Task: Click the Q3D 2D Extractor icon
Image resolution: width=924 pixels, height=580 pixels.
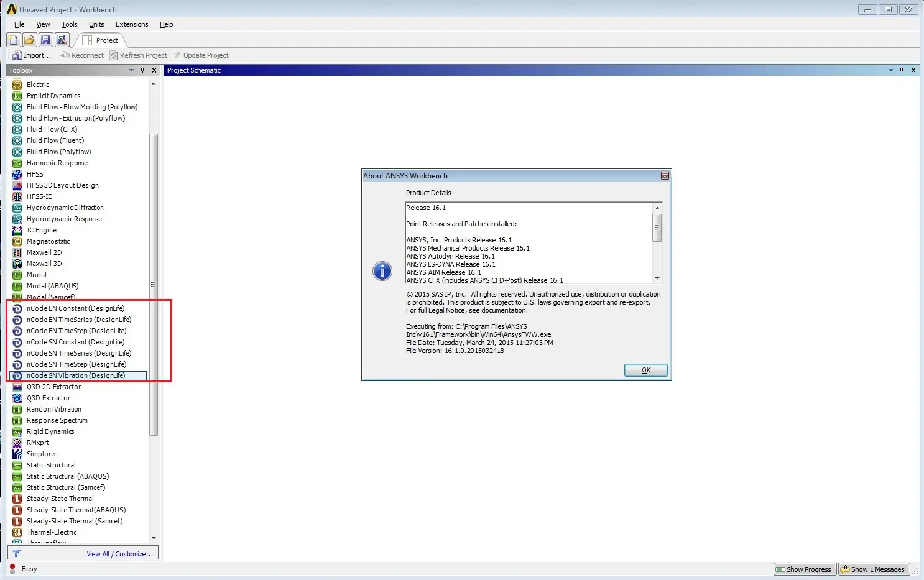Action: [x=17, y=387]
